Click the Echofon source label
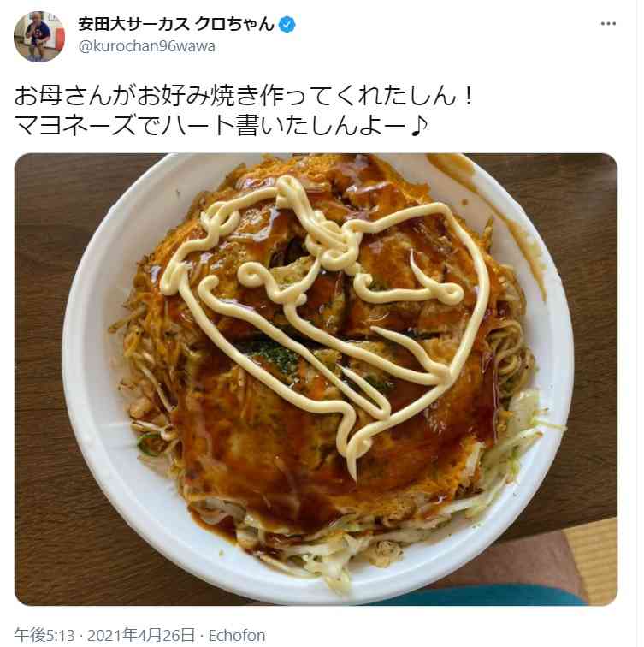Viewport: 644px width, 647px height. [x=237, y=635]
